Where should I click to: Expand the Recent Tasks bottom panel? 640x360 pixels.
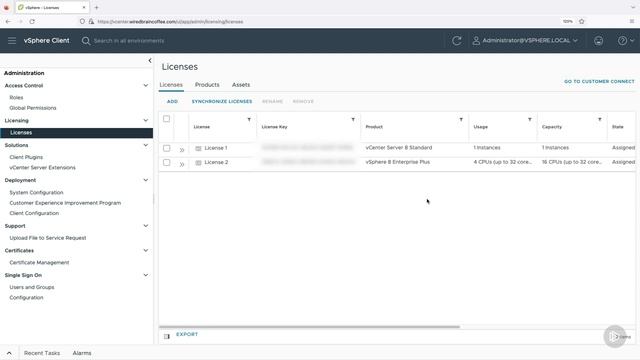(x=9, y=353)
